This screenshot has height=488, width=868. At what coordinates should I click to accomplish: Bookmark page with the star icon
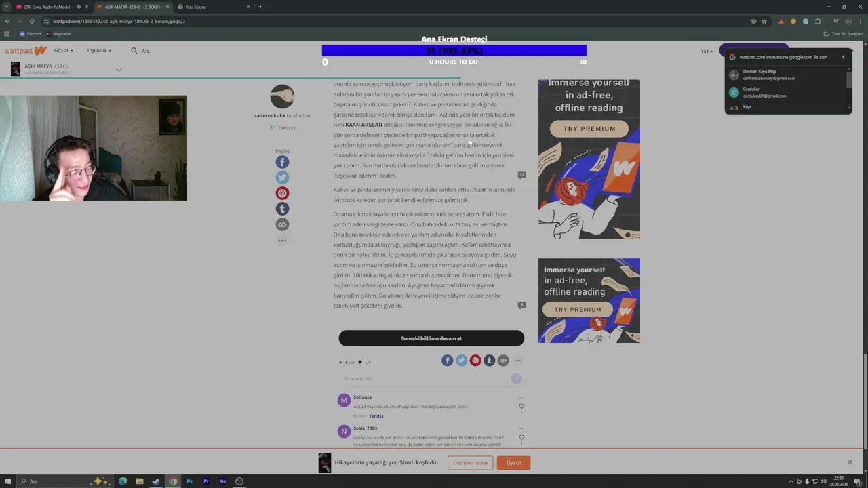[x=764, y=21]
